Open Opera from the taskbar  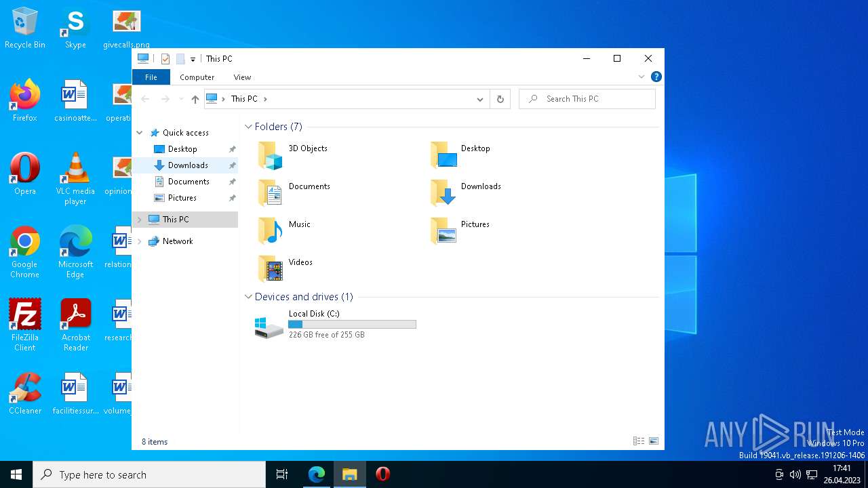pyautogui.click(x=383, y=474)
